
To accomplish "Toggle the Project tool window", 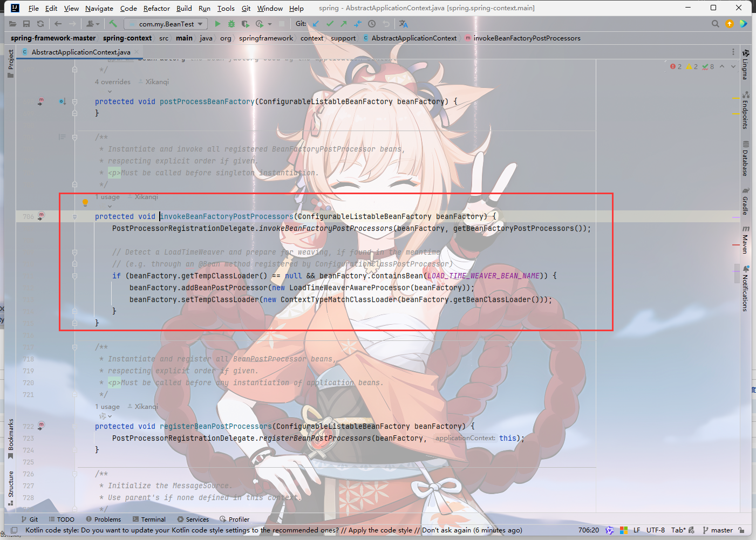I will click(x=10, y=64).
